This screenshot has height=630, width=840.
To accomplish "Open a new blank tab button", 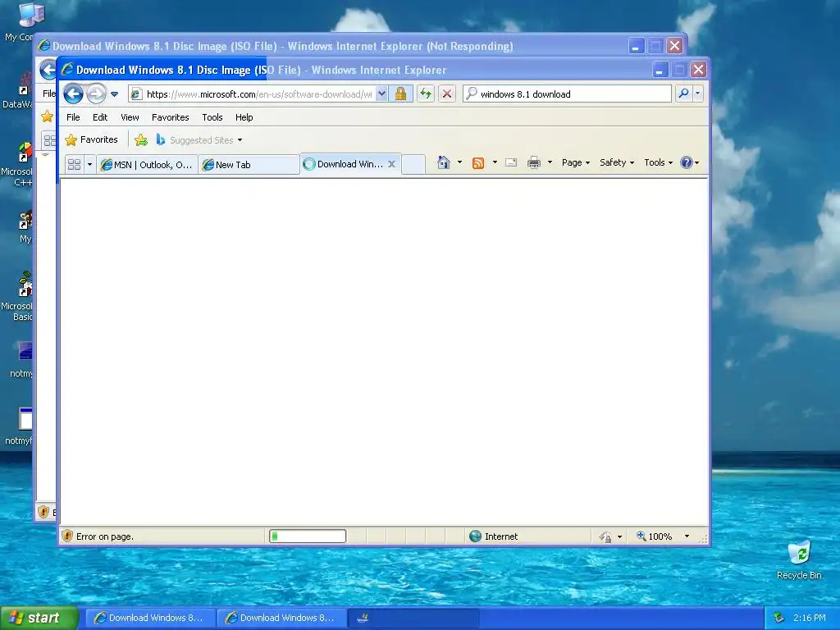I will tap(413, 164).
